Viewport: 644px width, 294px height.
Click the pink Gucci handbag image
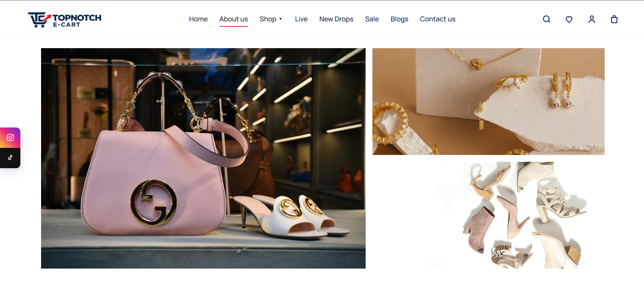[203, 158]
